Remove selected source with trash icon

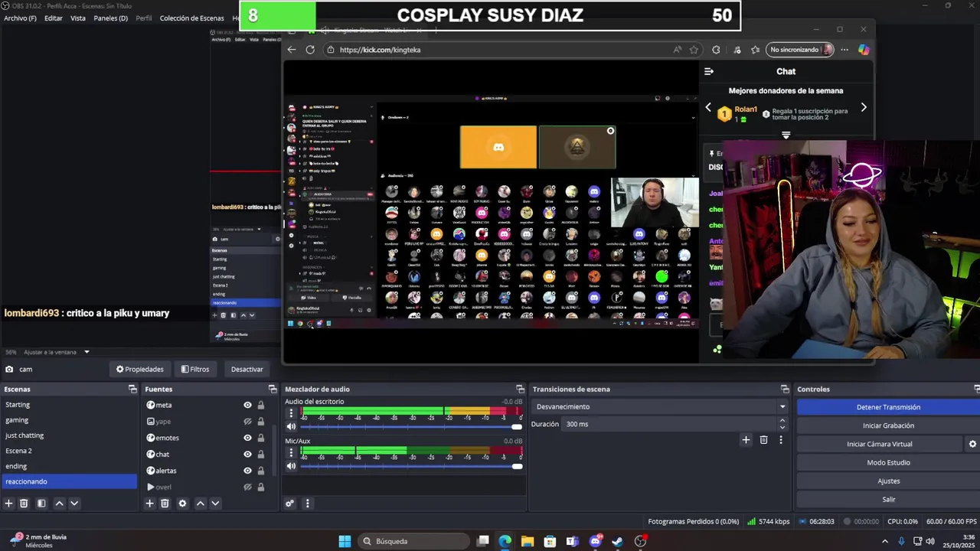tap(165, 504)
